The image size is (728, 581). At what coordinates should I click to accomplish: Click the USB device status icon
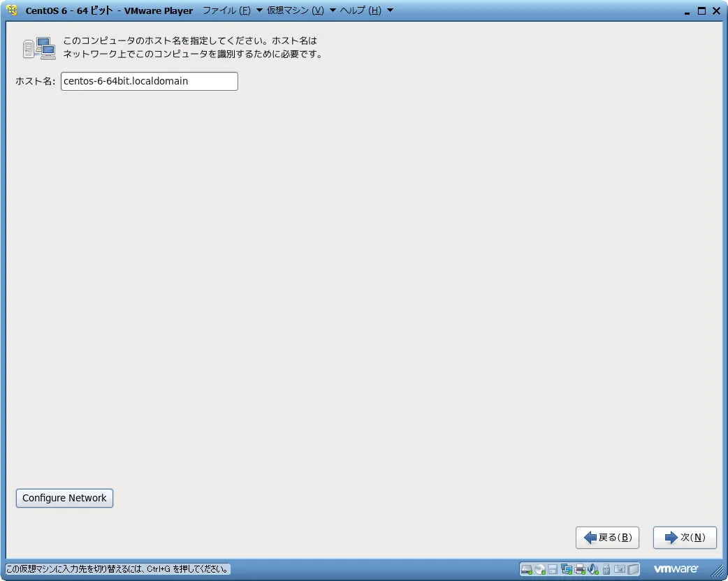click(x=606, y=569)
